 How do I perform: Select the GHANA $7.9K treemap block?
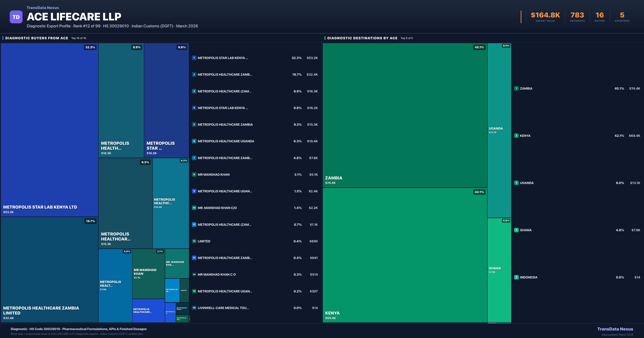499,270
